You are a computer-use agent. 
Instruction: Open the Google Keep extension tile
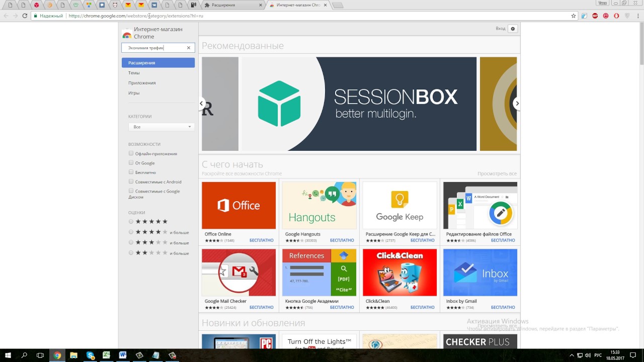pos(399,212)
